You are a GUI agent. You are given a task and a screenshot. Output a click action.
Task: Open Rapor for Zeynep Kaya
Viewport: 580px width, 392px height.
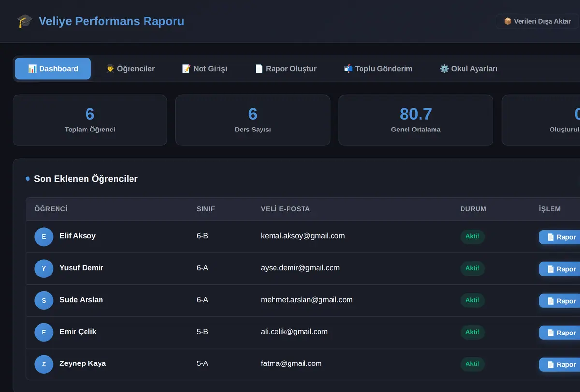point(561,365)
